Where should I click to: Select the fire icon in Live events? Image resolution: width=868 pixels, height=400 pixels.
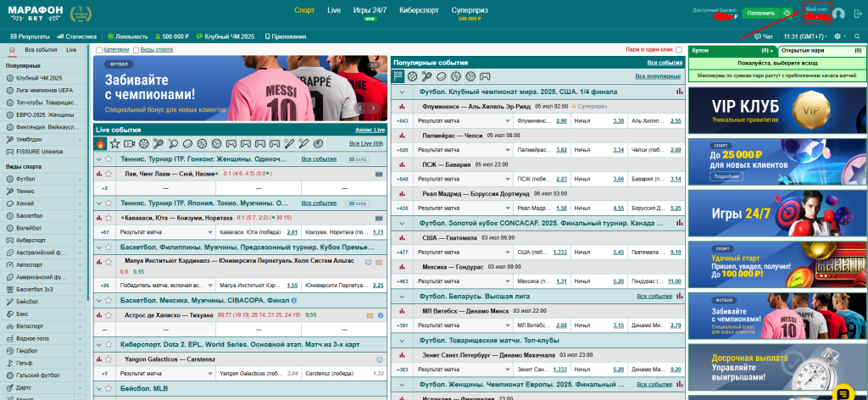(x=101, y=144)
